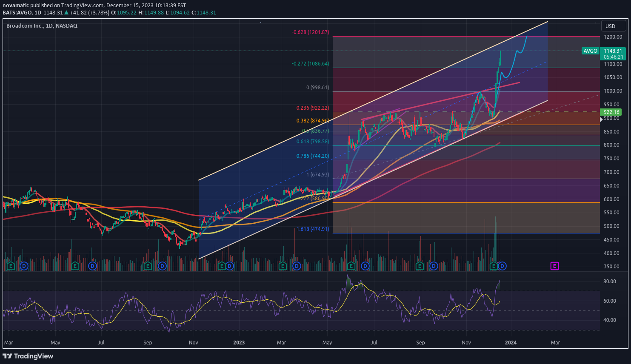Click the 80.00 level on the RSI scale
Viewport: 631px width, 364px height.
point(609,282)
